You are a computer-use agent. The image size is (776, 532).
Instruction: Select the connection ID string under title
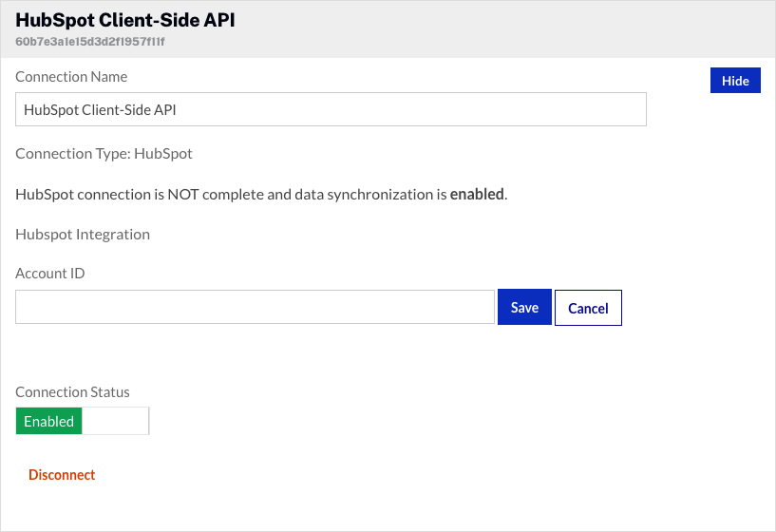tap(83, 42)
